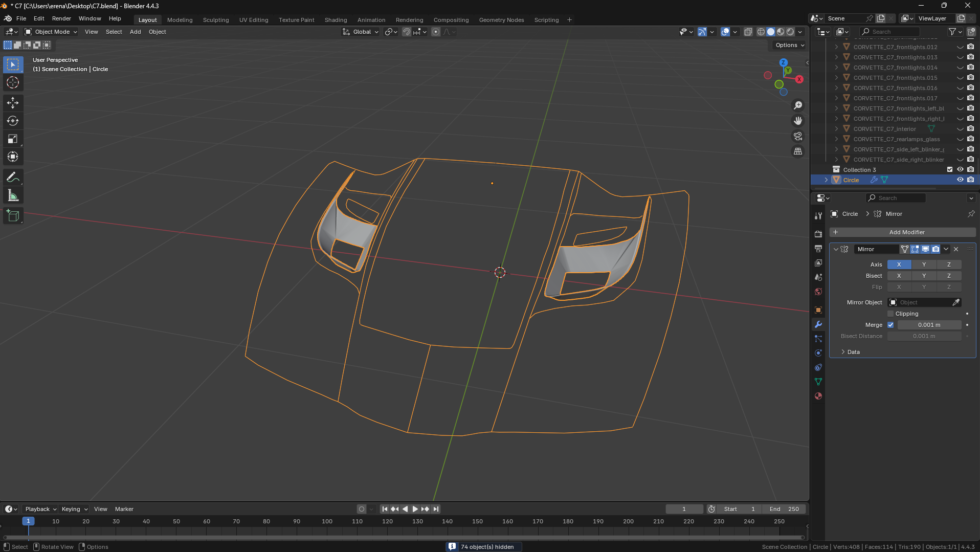
Task: Click the 3D Cursor tool
Action: [13, 82]
